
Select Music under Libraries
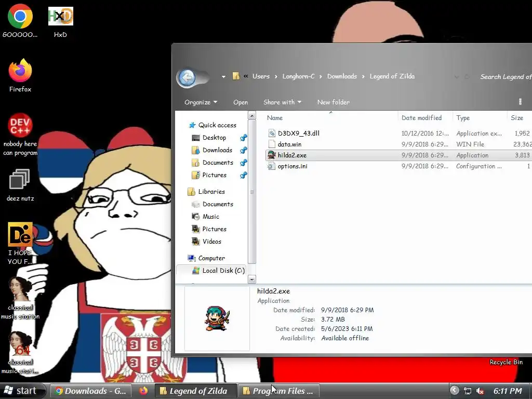coord(210,217)
